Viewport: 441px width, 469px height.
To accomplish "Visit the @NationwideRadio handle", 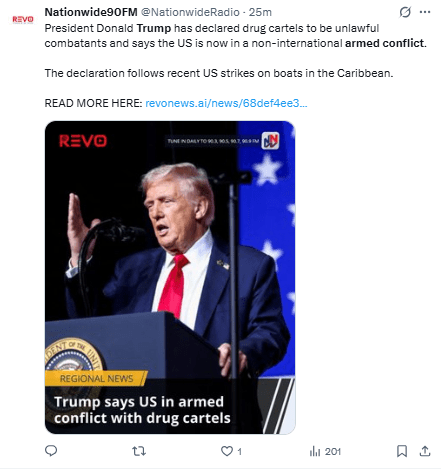I will [190, 12].
